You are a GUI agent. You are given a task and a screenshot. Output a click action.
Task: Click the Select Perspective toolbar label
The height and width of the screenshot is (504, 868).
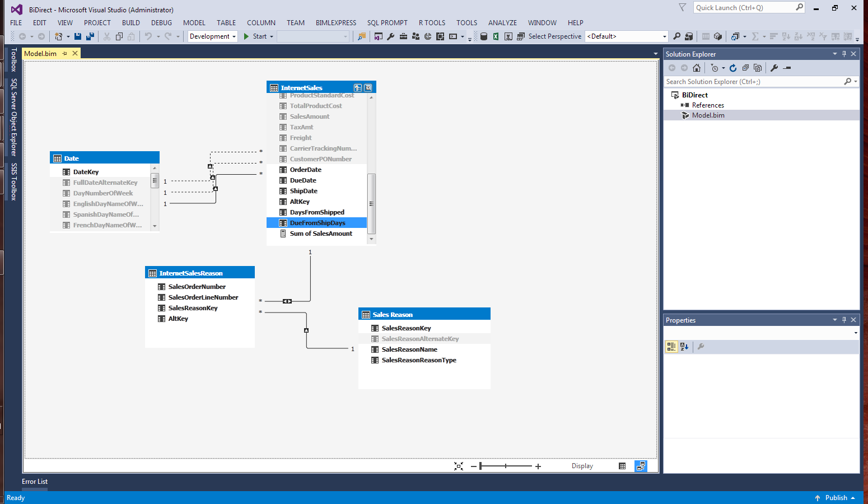[554, 36]
